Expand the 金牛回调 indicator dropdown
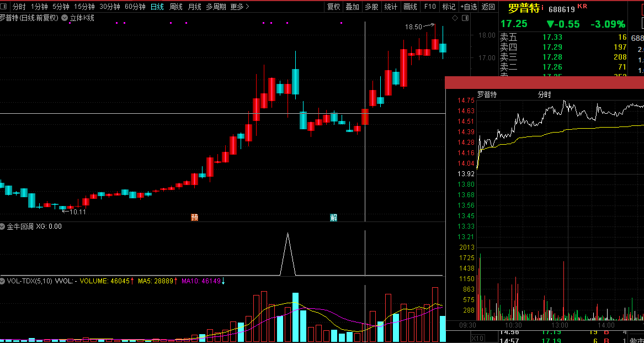This screenshot has height=343, width=644. [x=3, y=226]
